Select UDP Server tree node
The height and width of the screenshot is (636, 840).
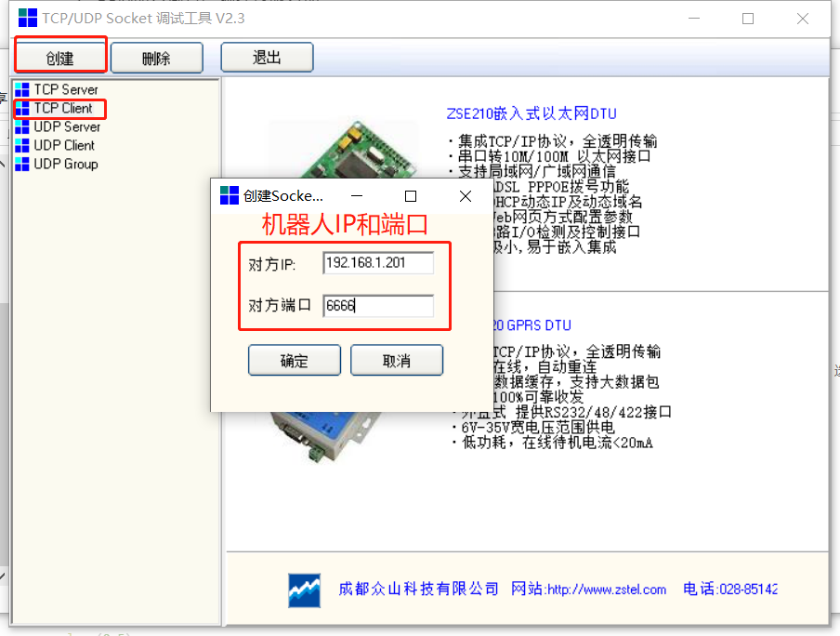67,126
